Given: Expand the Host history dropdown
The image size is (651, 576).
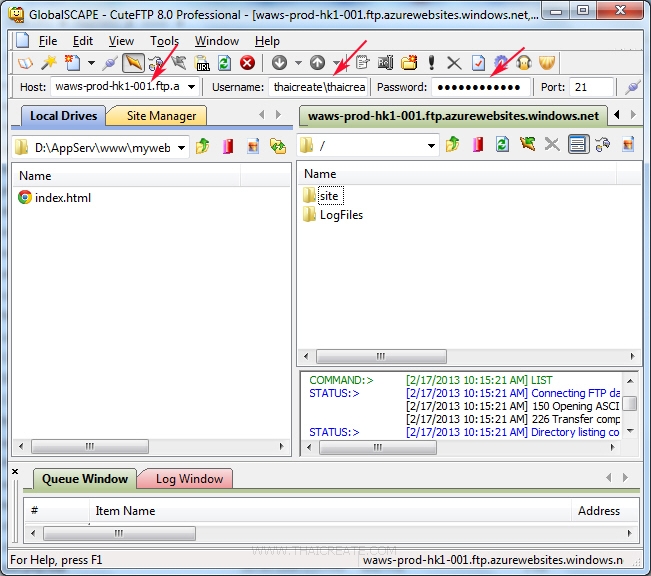Looking at the screenshot, I should pyautogui.click(x=191, y=87).
